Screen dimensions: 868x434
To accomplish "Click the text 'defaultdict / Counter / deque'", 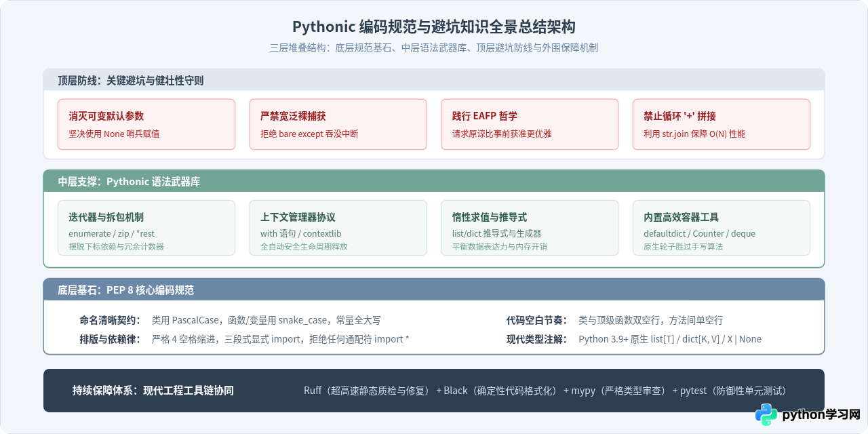I will [x=699, y=233].
